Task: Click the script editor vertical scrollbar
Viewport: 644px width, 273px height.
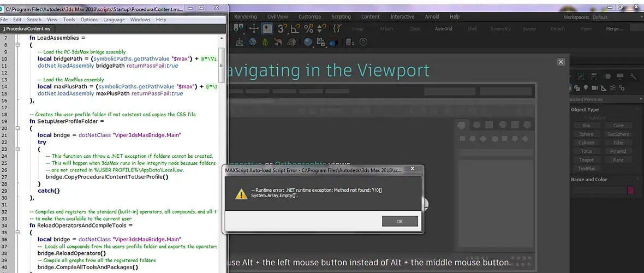Action: click(222, 66)
